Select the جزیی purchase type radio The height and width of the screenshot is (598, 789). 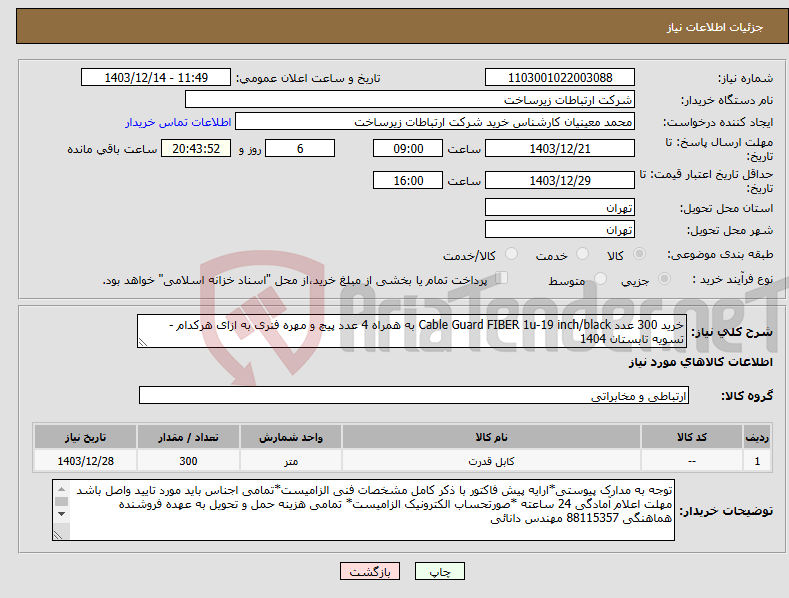[664, 278]
